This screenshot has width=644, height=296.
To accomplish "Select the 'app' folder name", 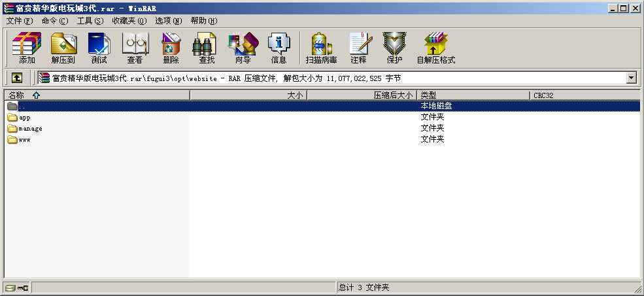I will pos(25,118).
